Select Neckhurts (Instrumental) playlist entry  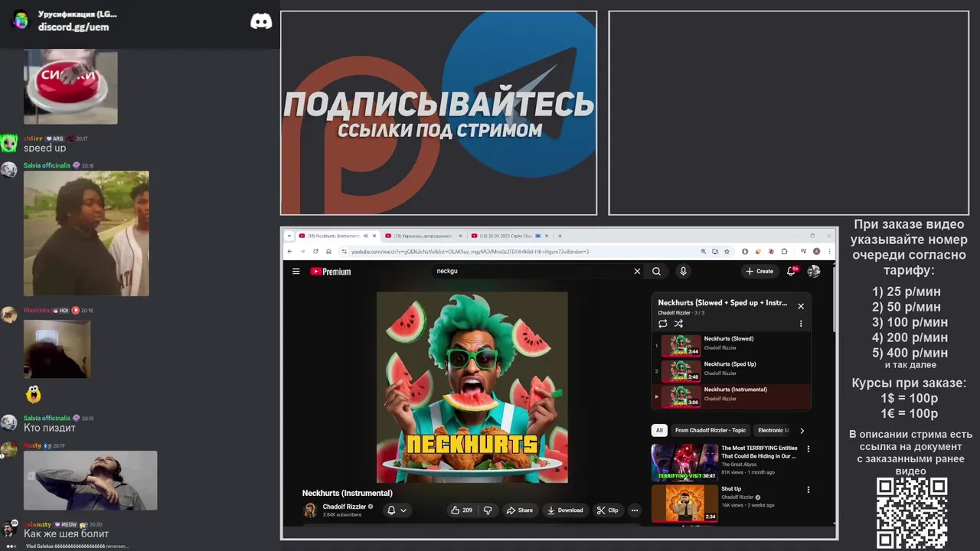[731, 396]
